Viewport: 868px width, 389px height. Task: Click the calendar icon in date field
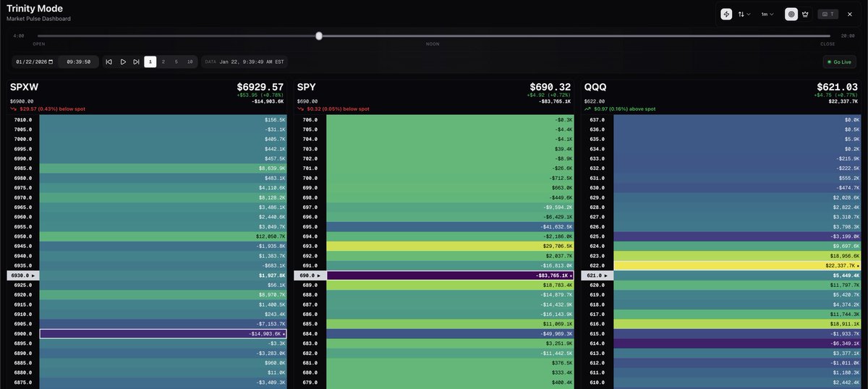51,62
